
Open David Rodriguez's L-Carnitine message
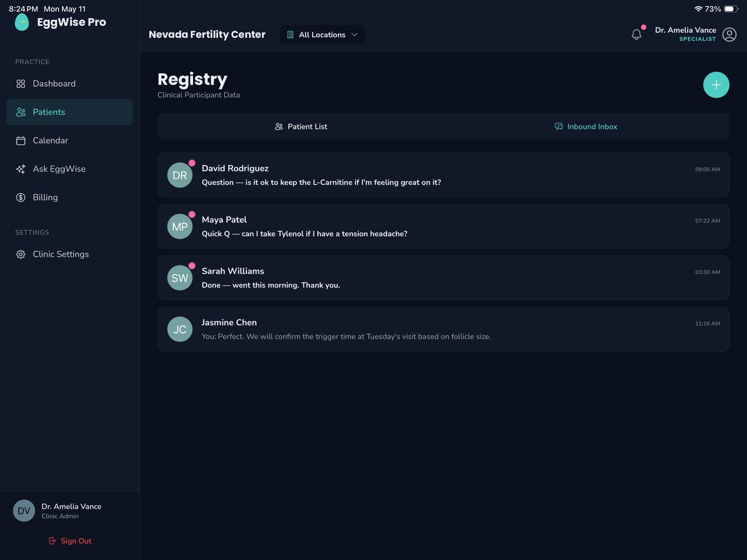444,175
